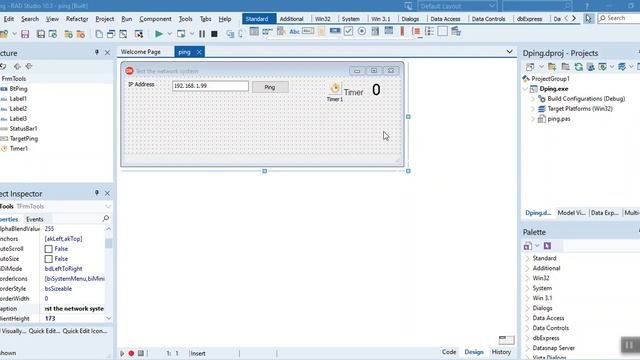The height and width of the screenshot is (360, 640).
Task: Open the Refactor menu
Action: pyautogui.click(x=77, y=19)
